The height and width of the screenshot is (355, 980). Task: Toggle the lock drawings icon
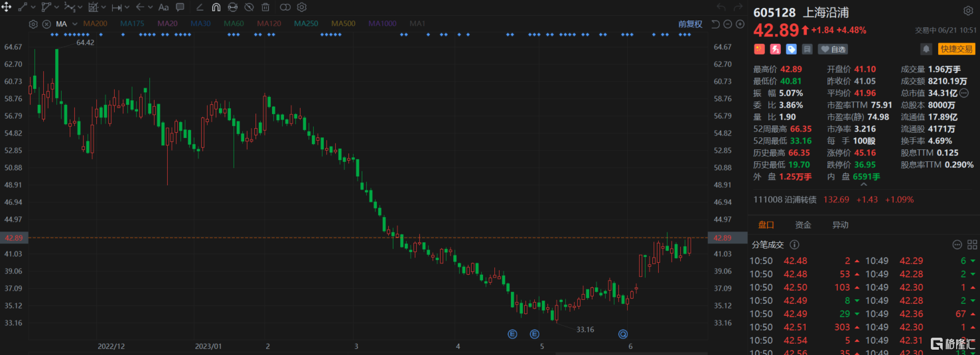(233, 7)
